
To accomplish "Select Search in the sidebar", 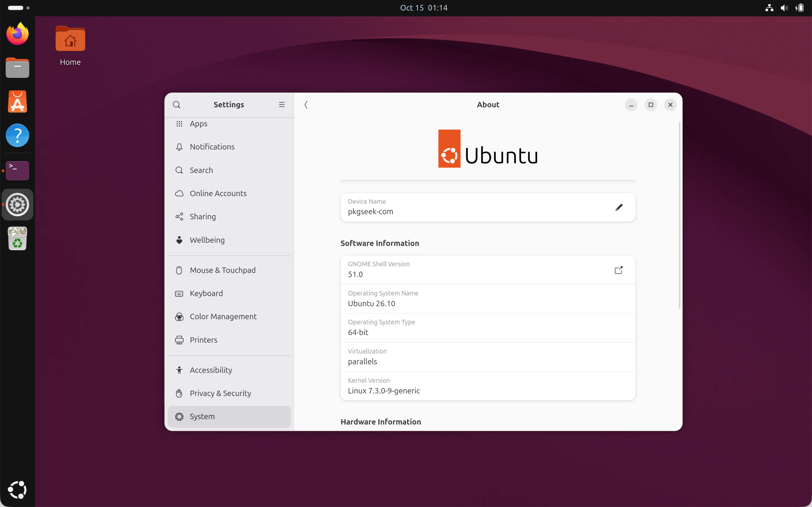I will coord(229,170).
